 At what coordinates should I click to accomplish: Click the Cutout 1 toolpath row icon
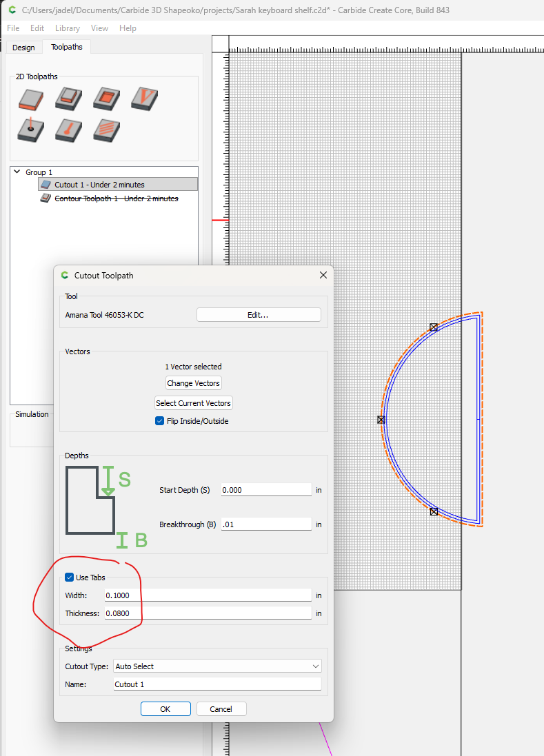click(x=46, y=185)
